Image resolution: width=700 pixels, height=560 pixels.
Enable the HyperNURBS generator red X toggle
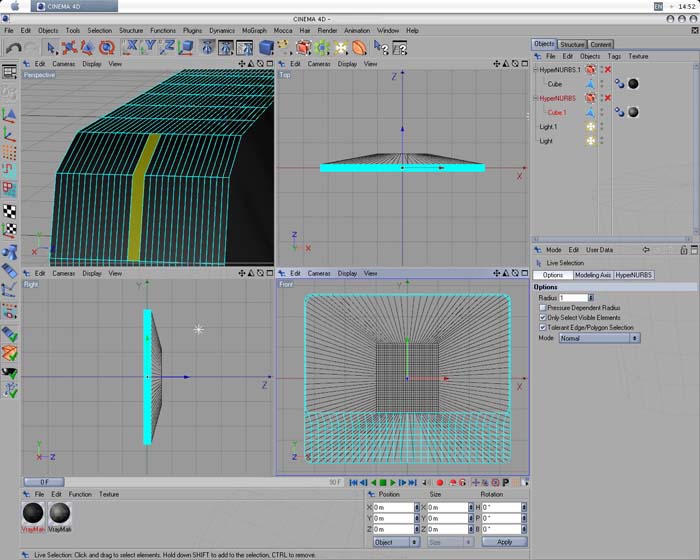point(608,98)
